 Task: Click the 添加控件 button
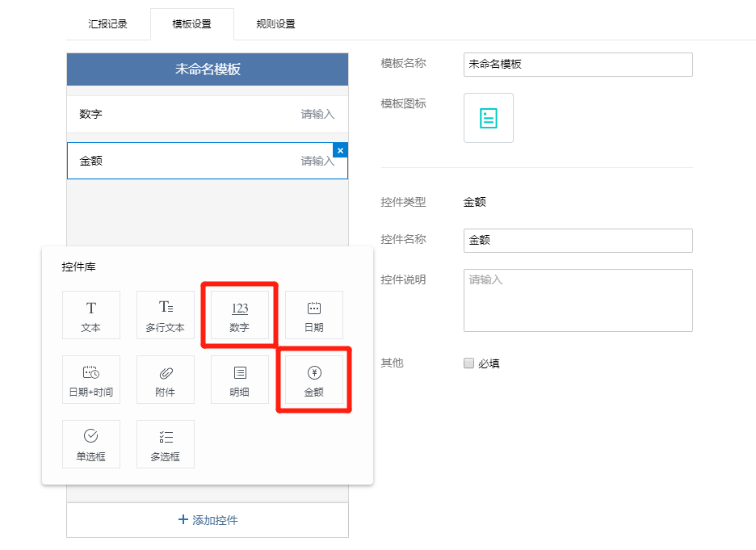coord(208,520)
